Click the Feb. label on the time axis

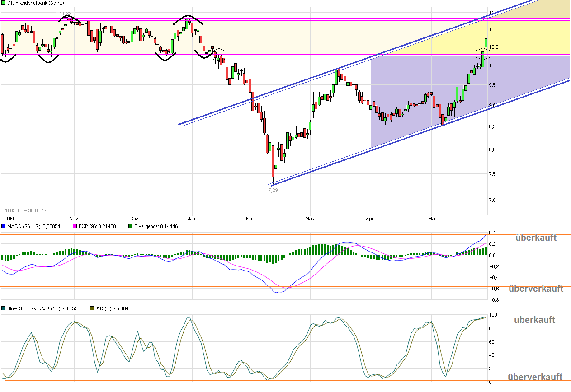pos(250,218)
